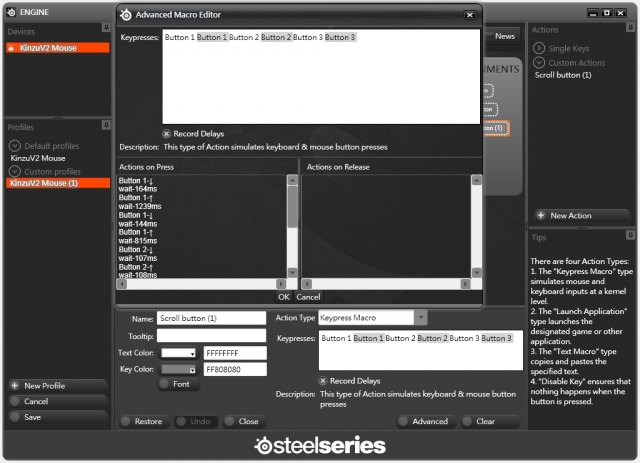Click the selected button assignment ending in 'ton (1)' behind the dialog

pos(496,128)
